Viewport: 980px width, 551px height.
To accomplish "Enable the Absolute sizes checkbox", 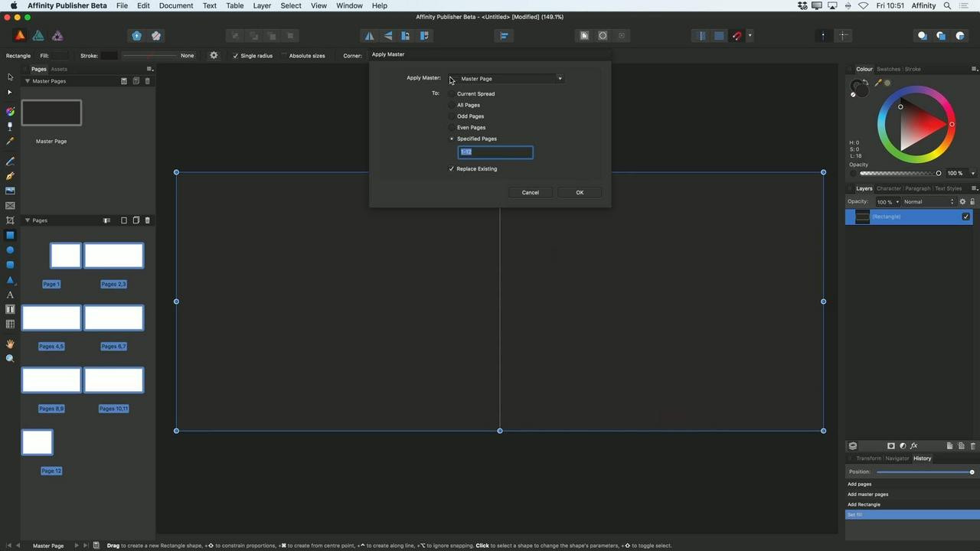I will click(x=284, y=55).
